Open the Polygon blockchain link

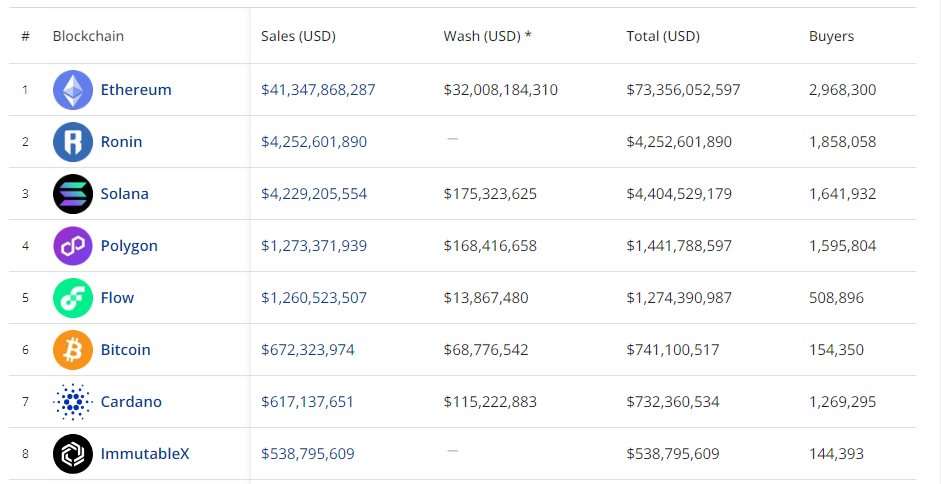[129, 246]
